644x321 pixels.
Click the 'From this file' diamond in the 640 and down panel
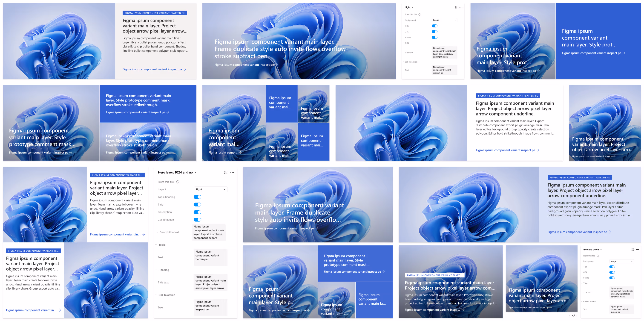(x=598, y=256)
